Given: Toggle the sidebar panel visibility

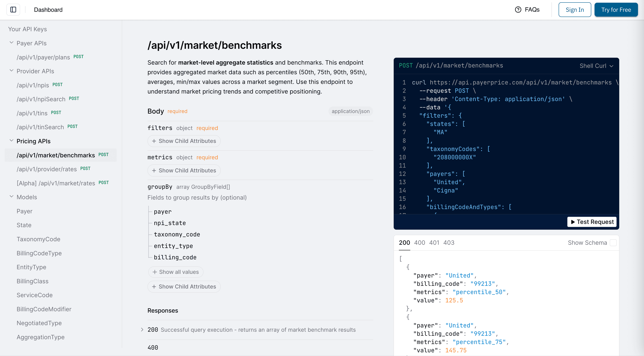Looking at the screenshot, I should [13, 9].
